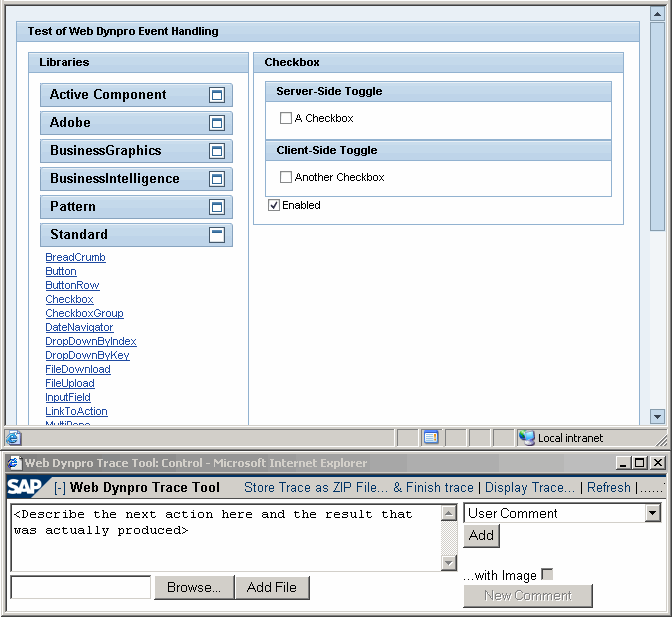Expand the Adobe library tray
This screenshot has height=617, width=672.
click(217, 123)
